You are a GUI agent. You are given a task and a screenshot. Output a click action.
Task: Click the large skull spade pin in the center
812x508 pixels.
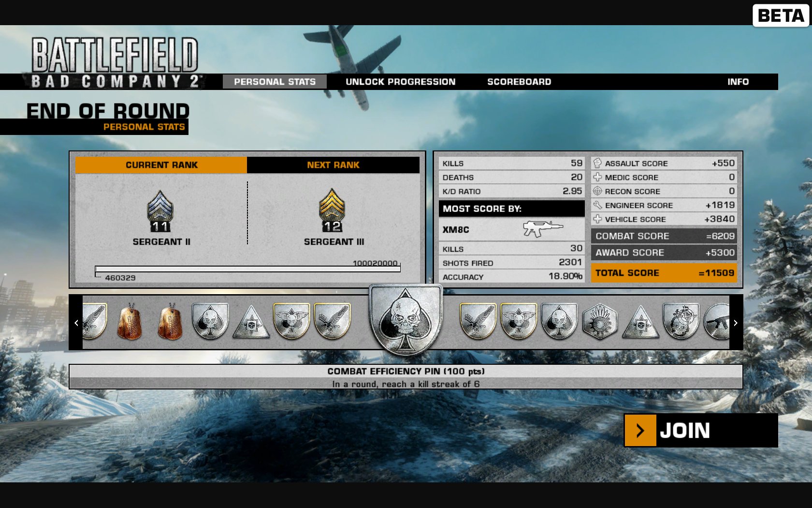406,319
